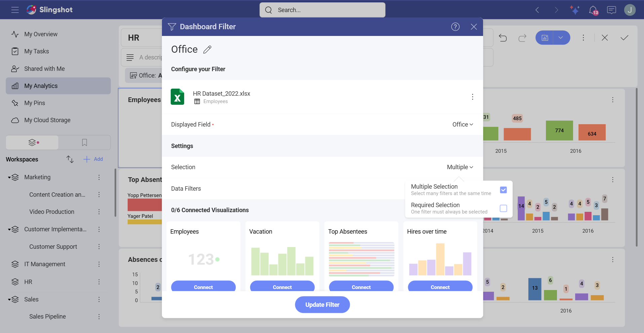Open notifications bell in top bar
This screenshot has height=333, width=644.
coord(593,10)
